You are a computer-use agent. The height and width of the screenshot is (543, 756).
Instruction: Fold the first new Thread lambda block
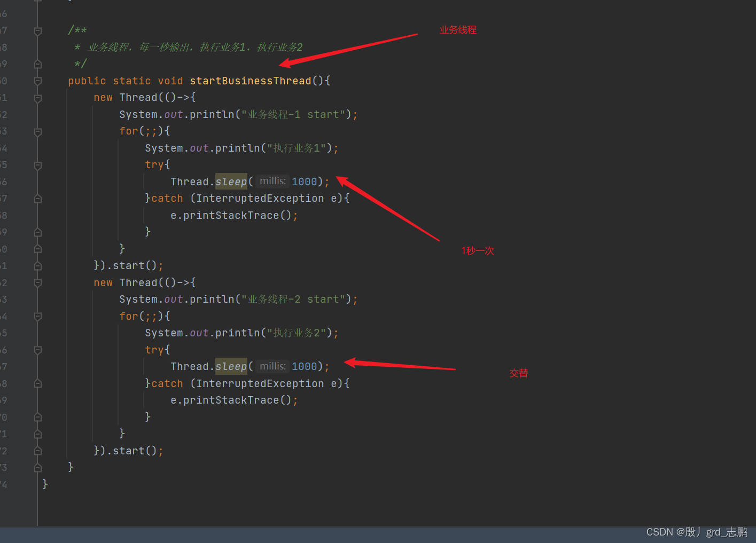click(38, 98)
